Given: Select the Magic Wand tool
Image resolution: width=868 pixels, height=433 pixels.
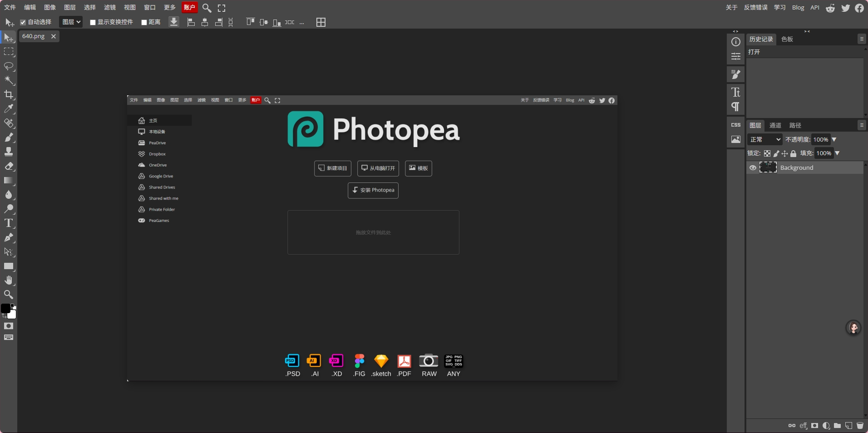Looking at the screenshot, I should (9, 80).
